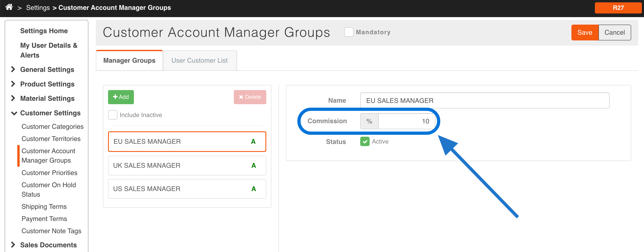Image resolution: width=644 pixels, height=252 pixels.
Task: Expand the Sales Documents section
Action: pyautogui.click(x=13, y=245)
